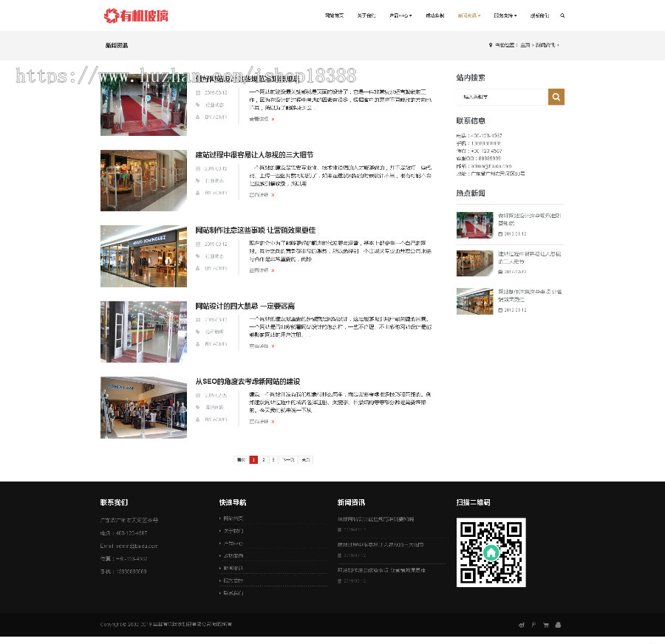This screenshot has height=644, width=665.
Task: Click copyright company link in footer
Action: pyautogui.click(x=184, y=625)
